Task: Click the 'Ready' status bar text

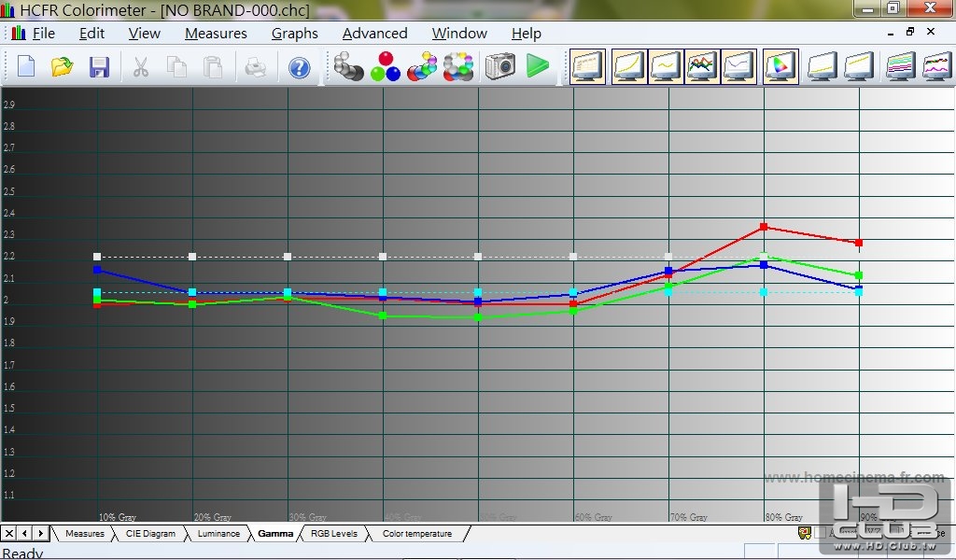Action: (x=22, y=553)
